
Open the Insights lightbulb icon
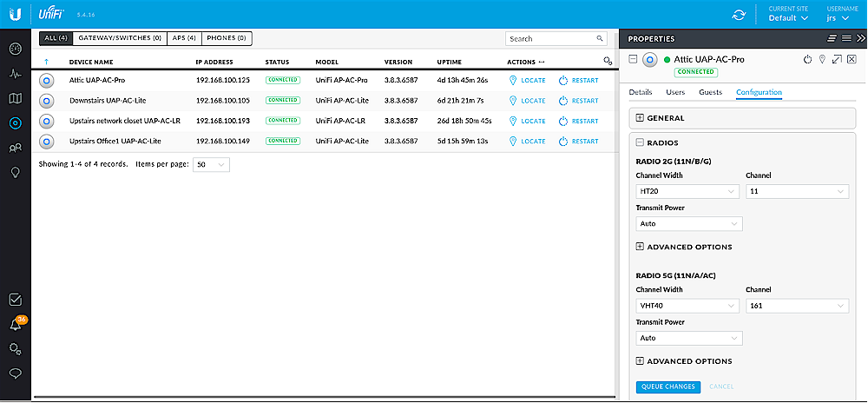point(16,173)
